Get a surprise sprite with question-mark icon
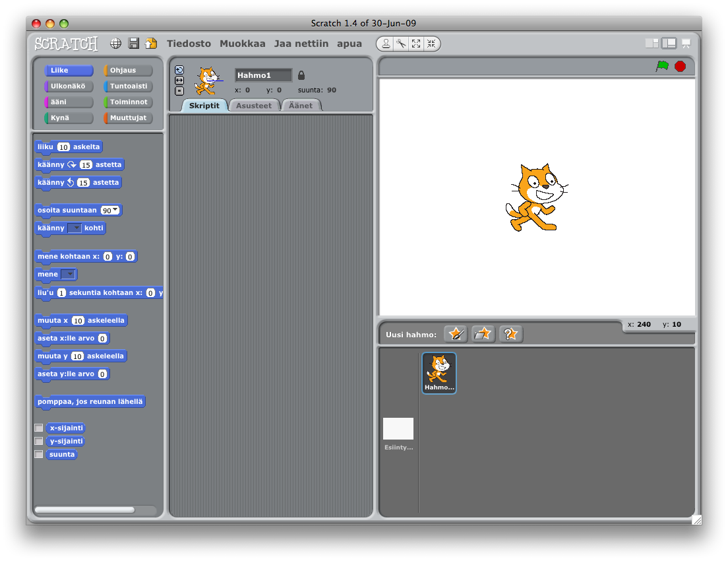The width and height of the screenshot is (728, 561). point(510,334)
